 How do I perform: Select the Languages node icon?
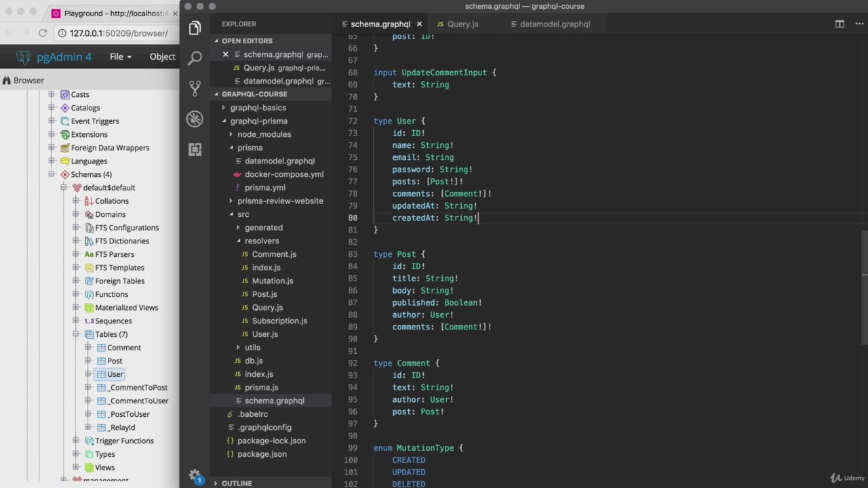coord(65,161)
